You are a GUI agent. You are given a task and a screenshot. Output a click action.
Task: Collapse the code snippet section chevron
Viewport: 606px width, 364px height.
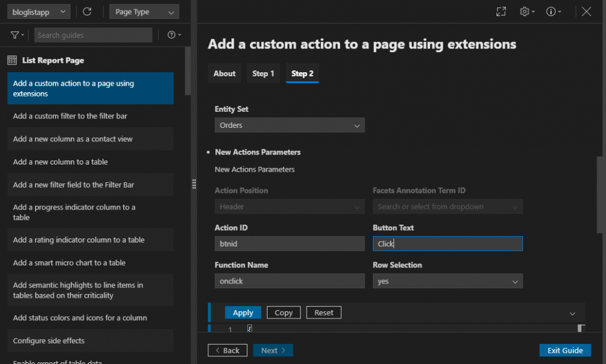click(572, 313)
